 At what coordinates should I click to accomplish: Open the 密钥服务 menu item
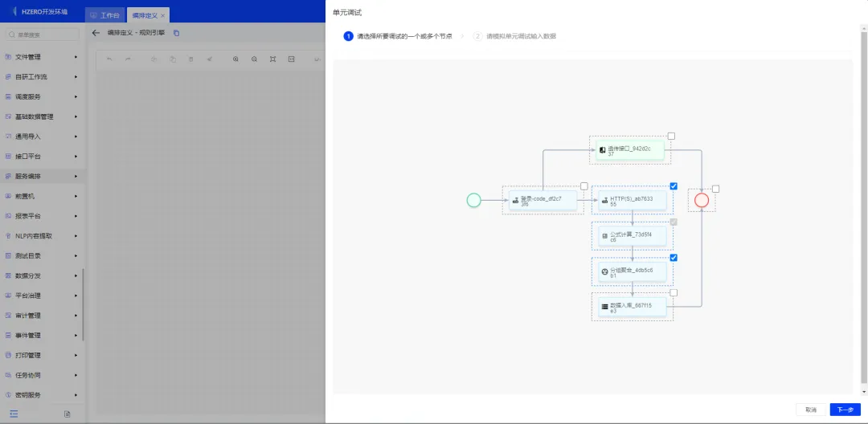[42, 395]
